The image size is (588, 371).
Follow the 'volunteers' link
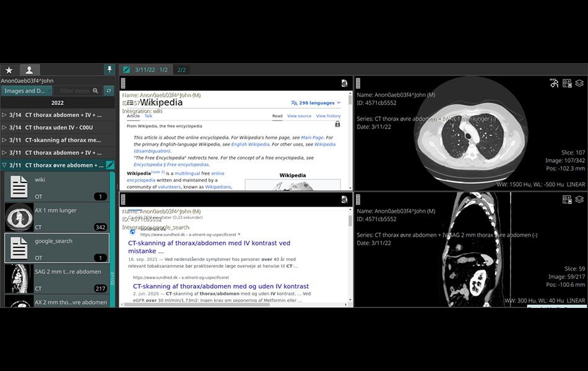pyautogui.click(x=169, y=187)
